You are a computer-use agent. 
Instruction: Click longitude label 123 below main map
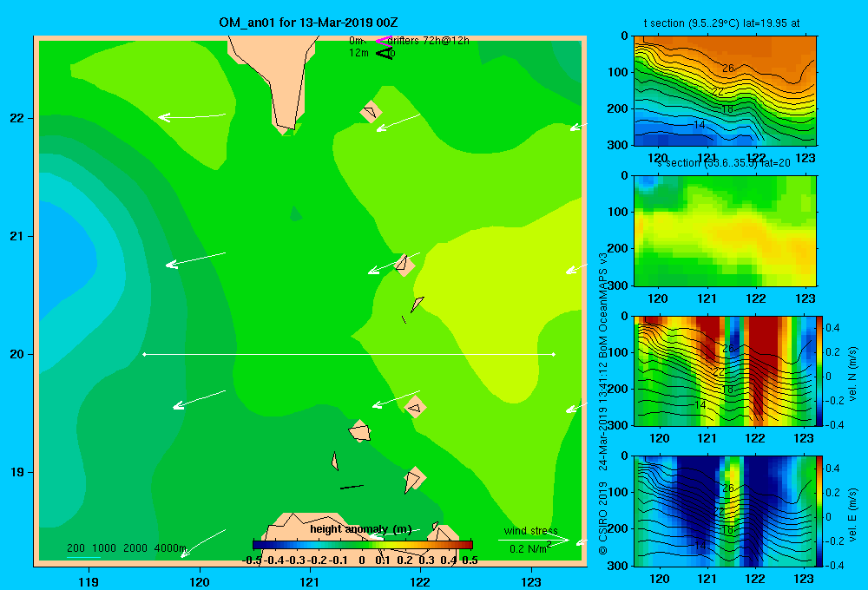(x=531, y=581)
